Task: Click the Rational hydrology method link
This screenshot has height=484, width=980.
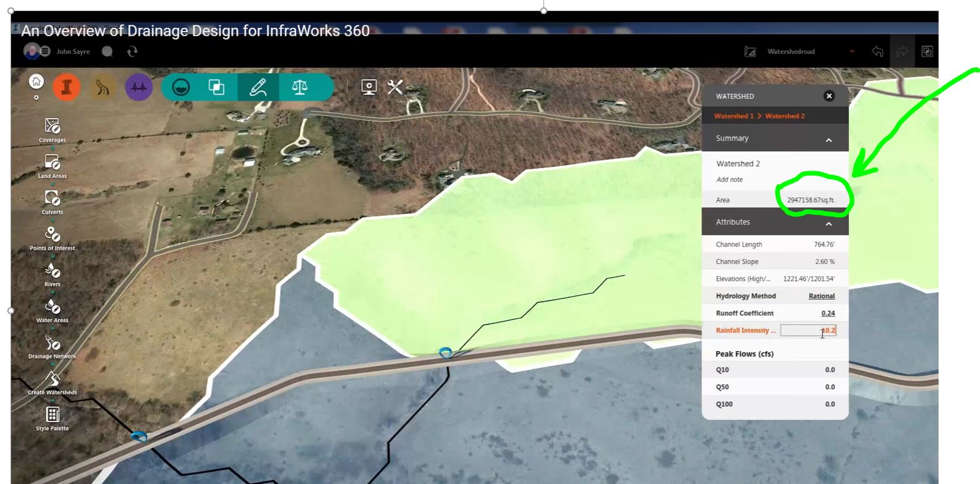Action: (x=822, y=296)
